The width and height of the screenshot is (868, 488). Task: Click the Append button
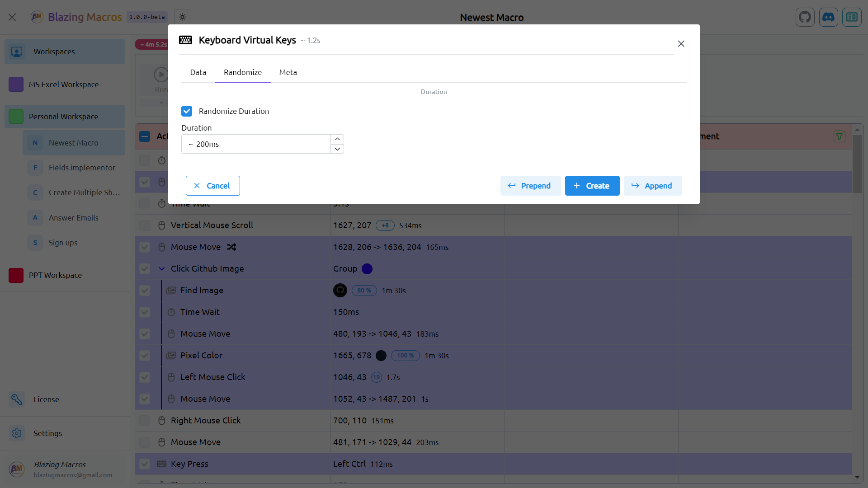pos(653,186)
